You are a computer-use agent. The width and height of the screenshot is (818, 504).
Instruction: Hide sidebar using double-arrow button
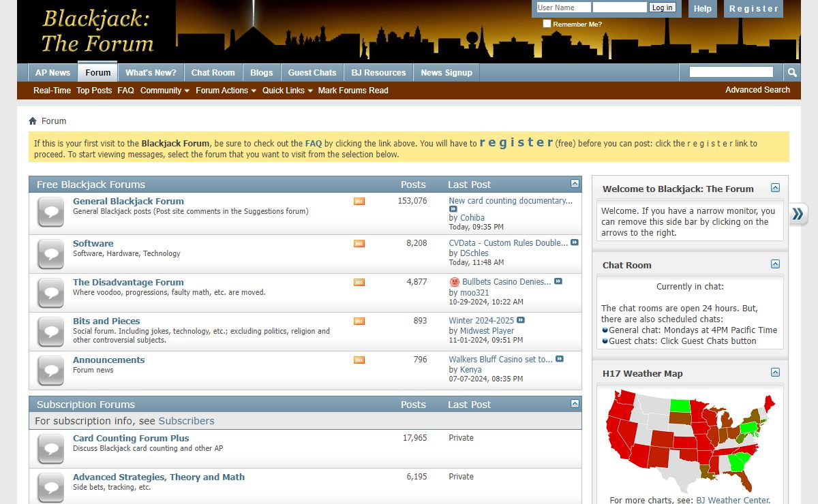(798, 215)
